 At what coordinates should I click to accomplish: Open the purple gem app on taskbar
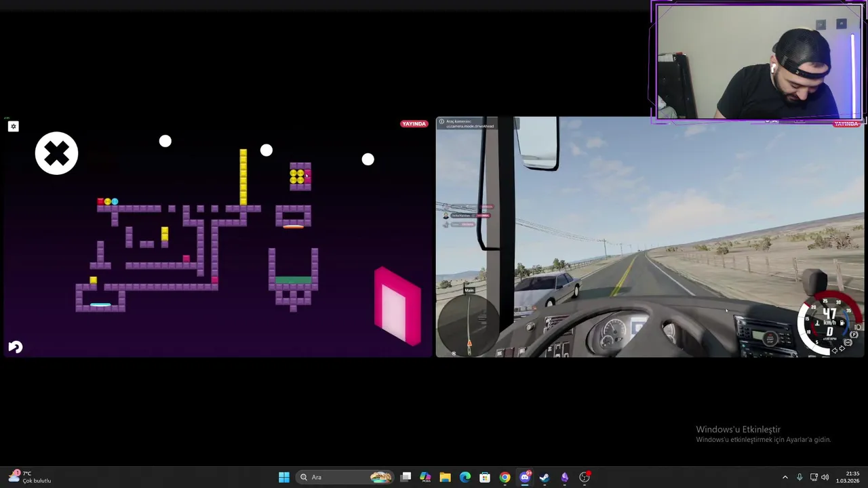click(x=564, y=477)
